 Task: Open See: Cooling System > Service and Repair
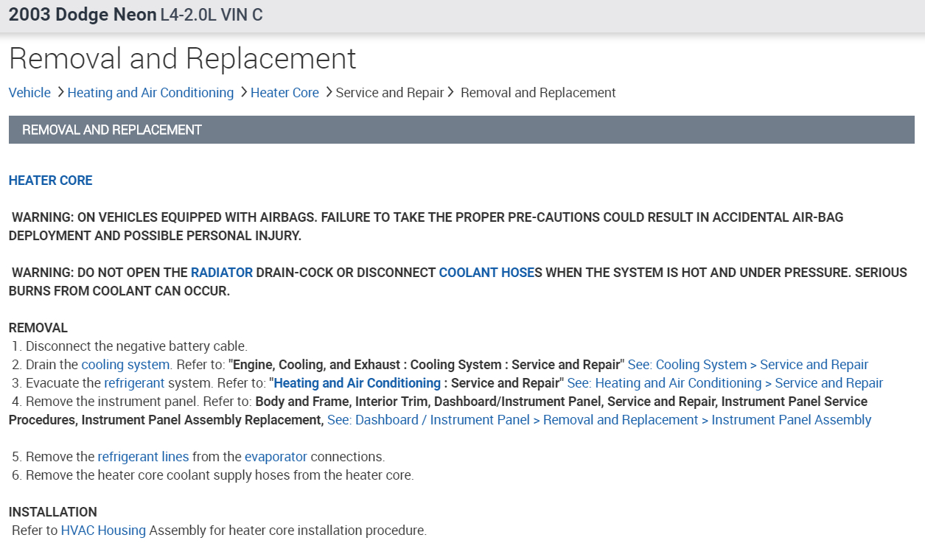747,365
